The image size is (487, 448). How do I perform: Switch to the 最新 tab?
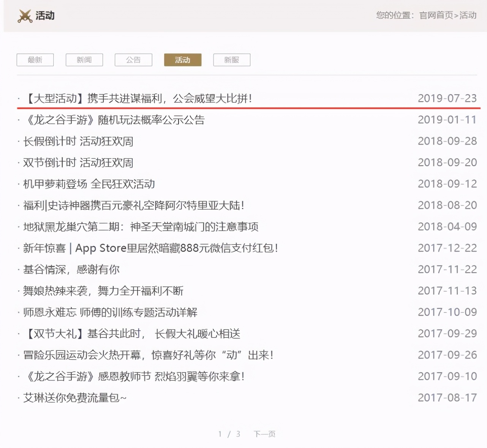(35, 60)
